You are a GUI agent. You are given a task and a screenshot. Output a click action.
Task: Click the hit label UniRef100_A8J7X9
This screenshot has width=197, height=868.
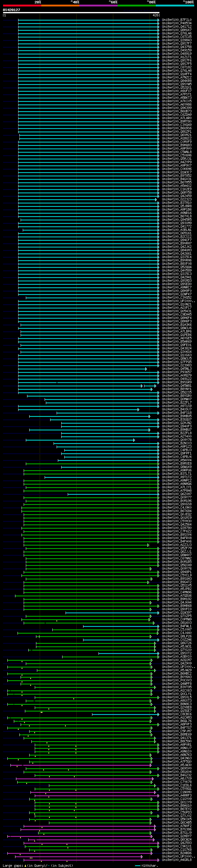coord(177,778)
